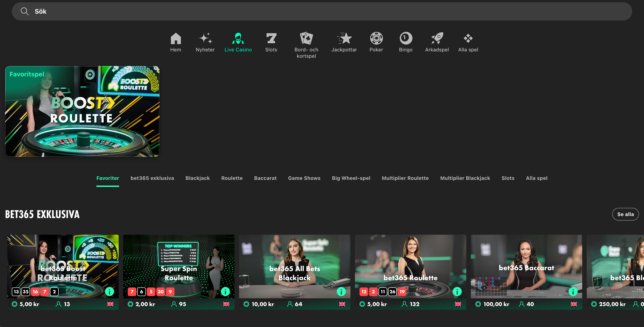
Task: Open bet365 All Bets Blackjack card
Action: click(295, 272)
